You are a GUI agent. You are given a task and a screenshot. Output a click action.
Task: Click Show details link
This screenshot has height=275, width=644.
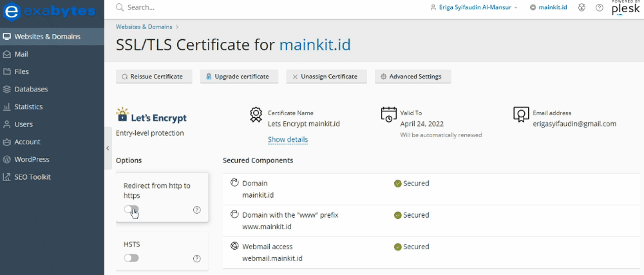click(x=288, y=140)
